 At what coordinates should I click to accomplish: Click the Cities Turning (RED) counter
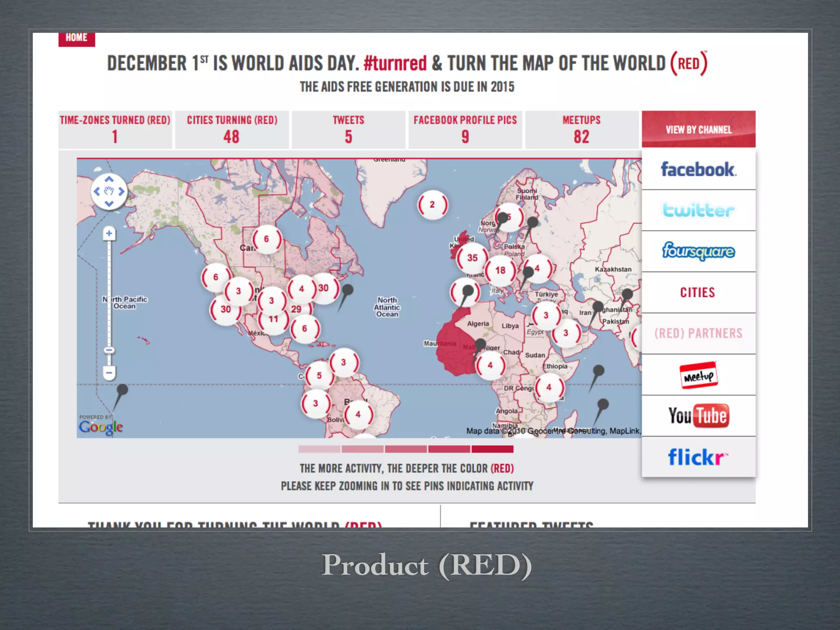[x=232, y=130]
